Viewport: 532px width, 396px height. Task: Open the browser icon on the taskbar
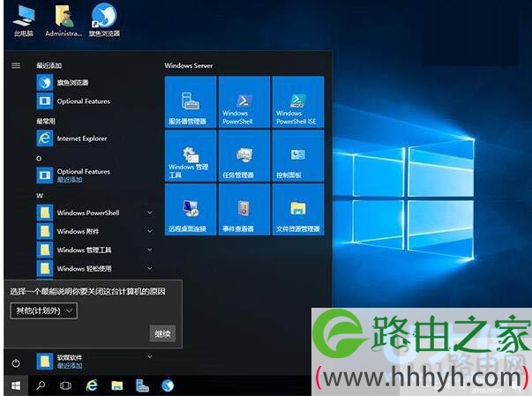(x=168, y=385)
